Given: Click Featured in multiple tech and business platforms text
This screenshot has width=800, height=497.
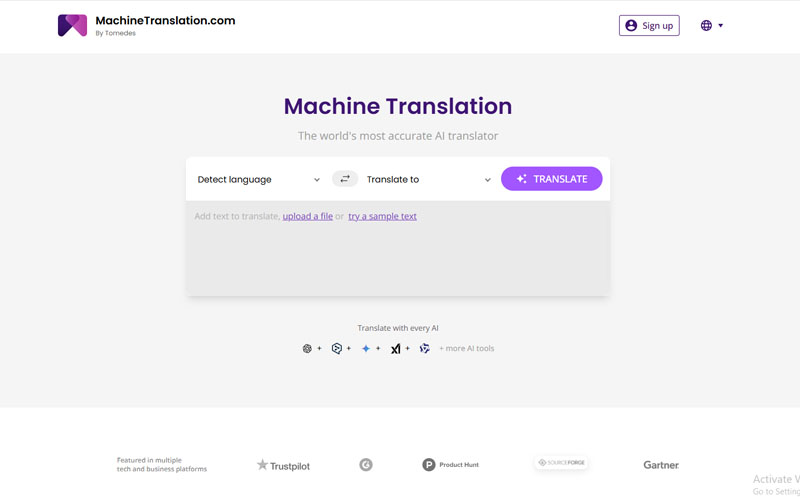Looking at the screenshot, I should 162,464.
